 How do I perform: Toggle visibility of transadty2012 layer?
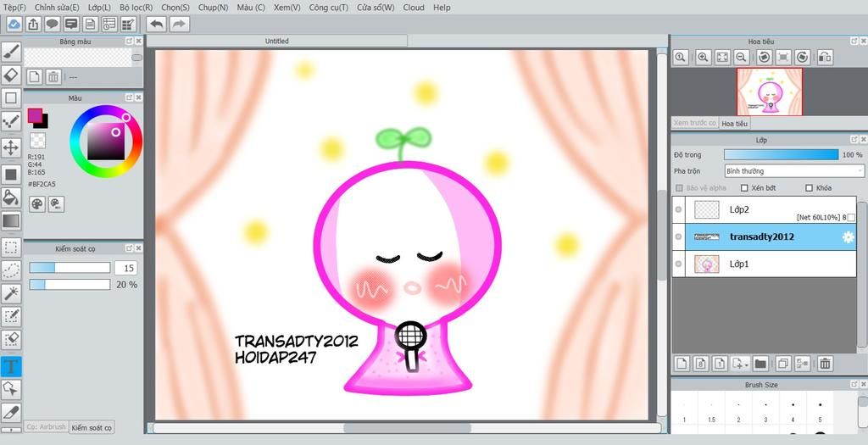click(x=679, y=236)
